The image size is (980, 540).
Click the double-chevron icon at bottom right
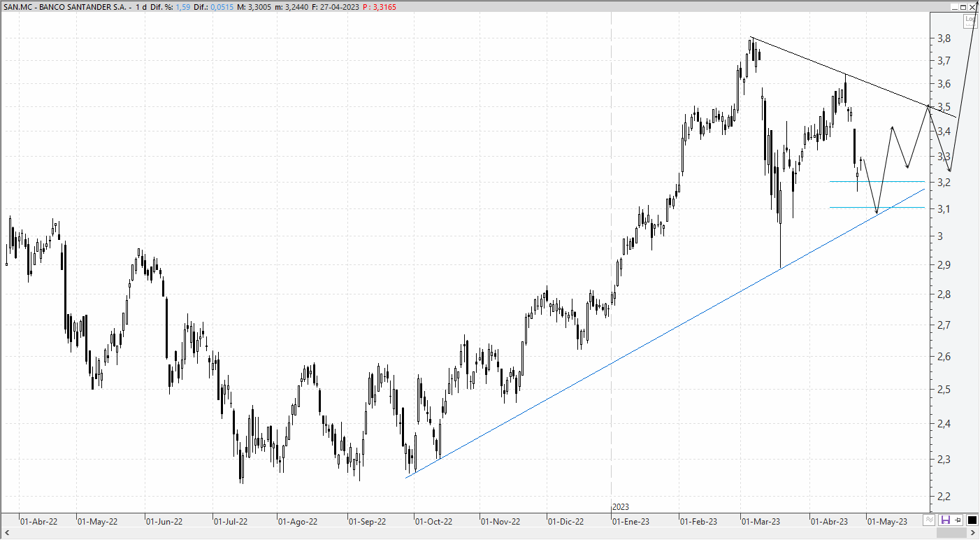pyautogui.click(x=929, y=520)
